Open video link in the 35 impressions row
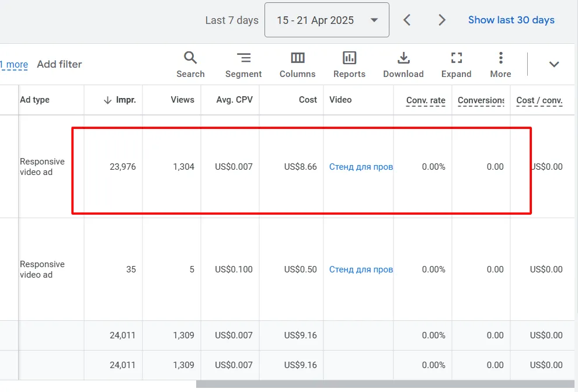The height and width of the screenshot is (392, 578). [361, 269]
